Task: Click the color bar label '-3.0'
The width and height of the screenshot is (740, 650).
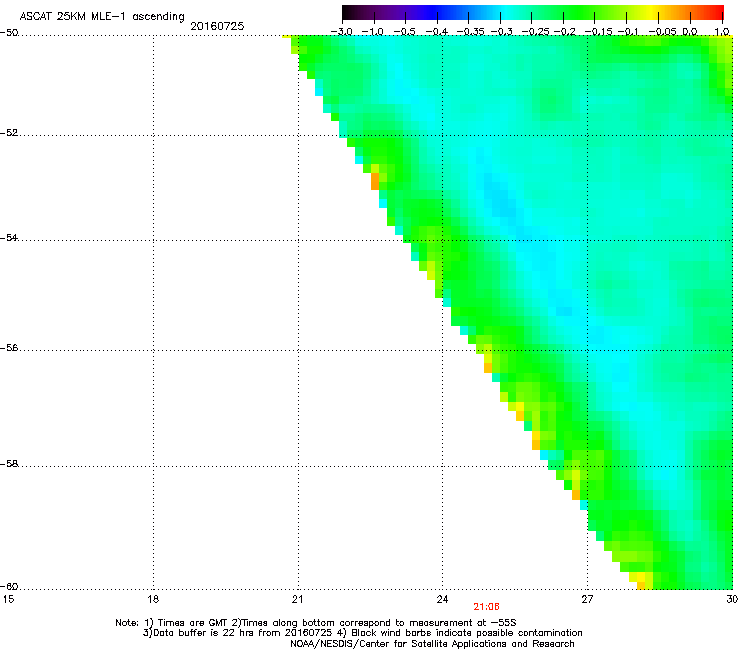Action: [x=341, y=32]
